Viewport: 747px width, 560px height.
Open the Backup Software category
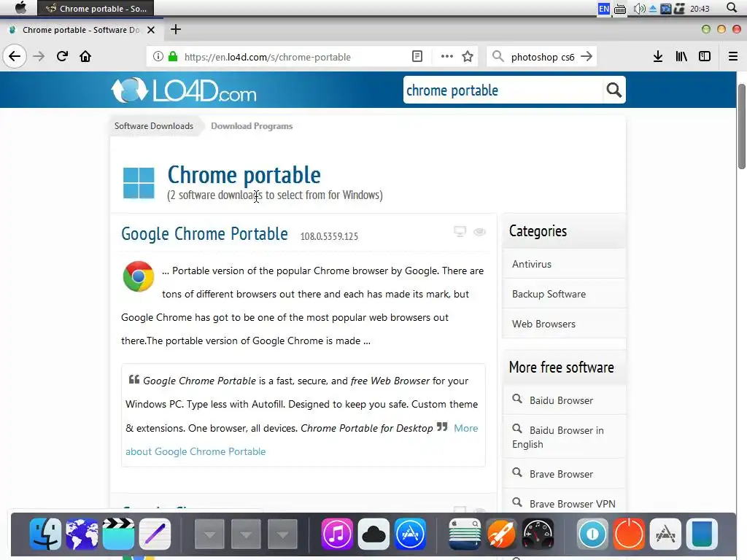[549, 295]
